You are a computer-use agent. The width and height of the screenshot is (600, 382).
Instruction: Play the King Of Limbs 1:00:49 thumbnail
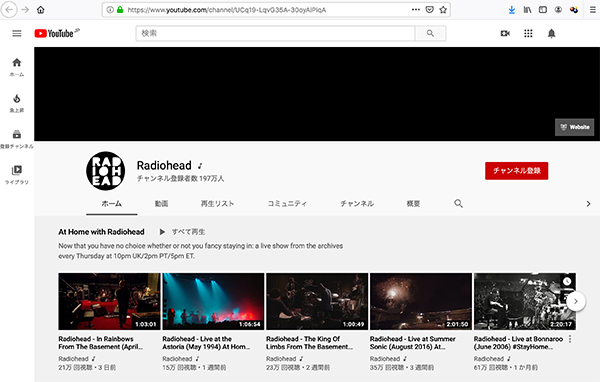coord(317,301)
